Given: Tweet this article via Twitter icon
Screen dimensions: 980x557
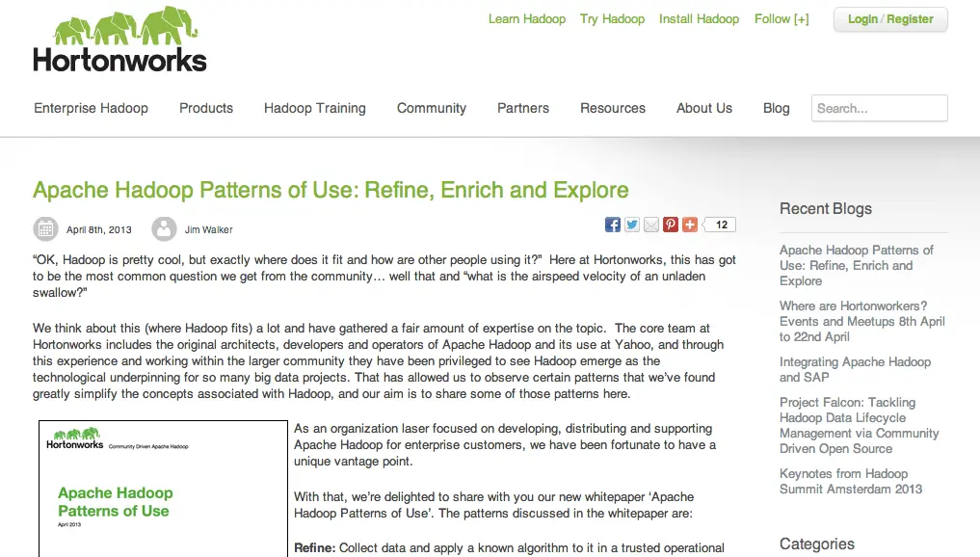Looking at the screenshot, I should click(632, 225).
